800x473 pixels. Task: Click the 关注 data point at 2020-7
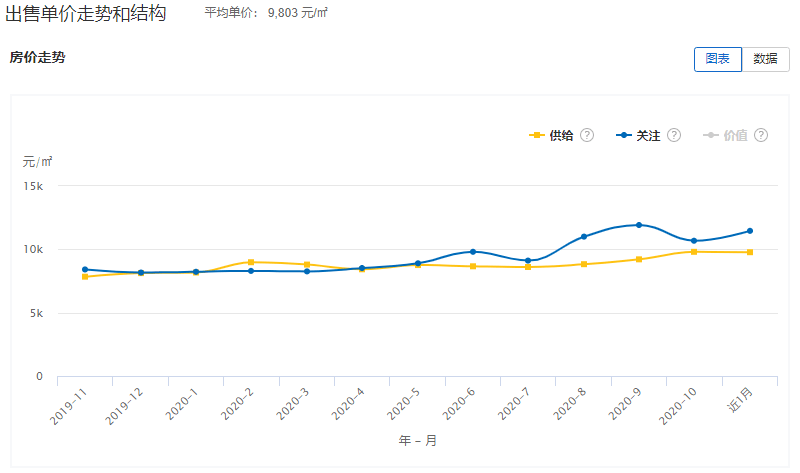click(528, 261)
